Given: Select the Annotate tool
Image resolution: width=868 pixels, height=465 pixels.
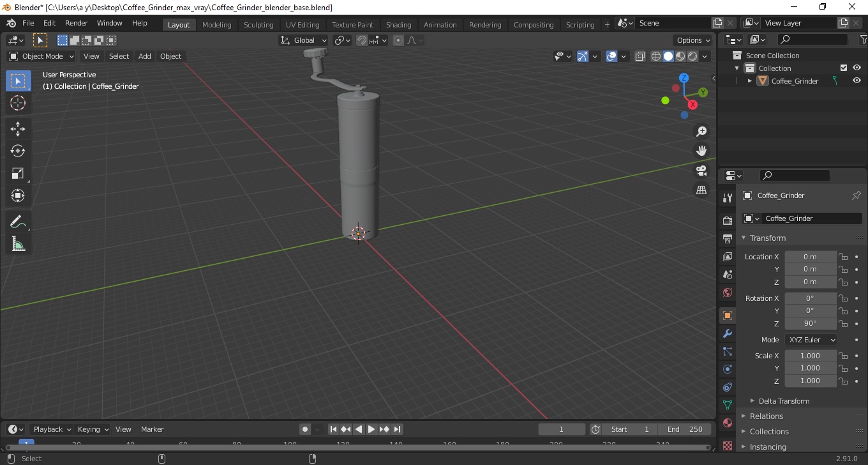Looking at the screenshot, I should (x=18, y=222).
